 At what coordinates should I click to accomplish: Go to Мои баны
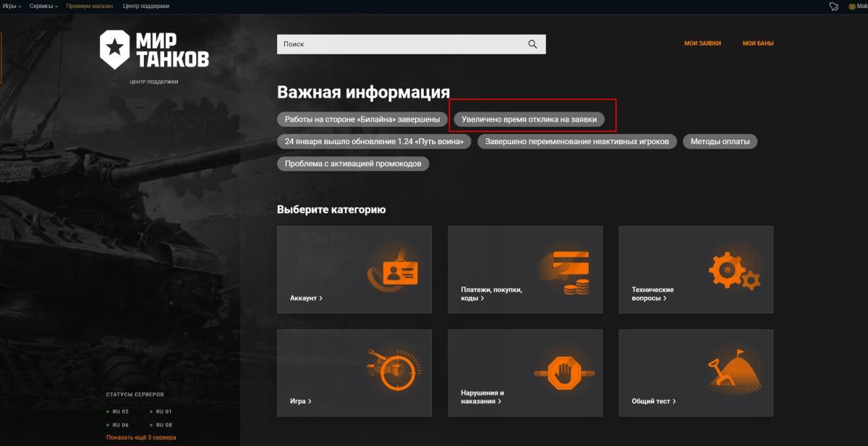pos(758,43)
